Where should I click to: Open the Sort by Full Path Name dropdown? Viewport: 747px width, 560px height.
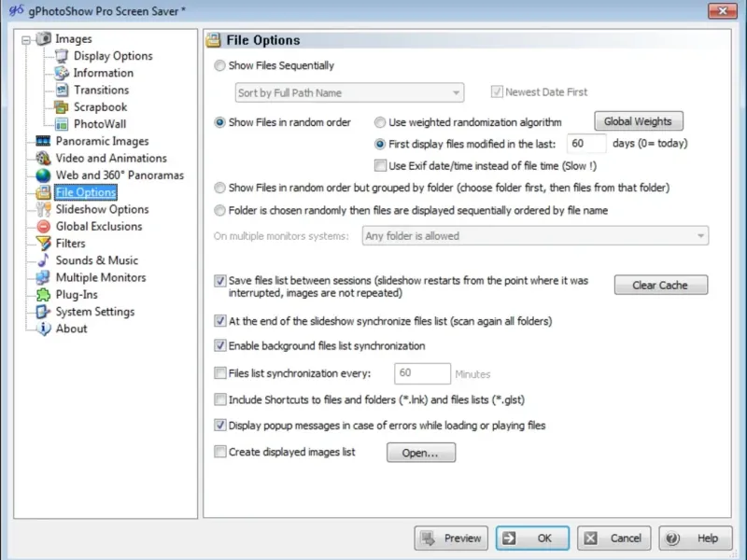point(349,92)
